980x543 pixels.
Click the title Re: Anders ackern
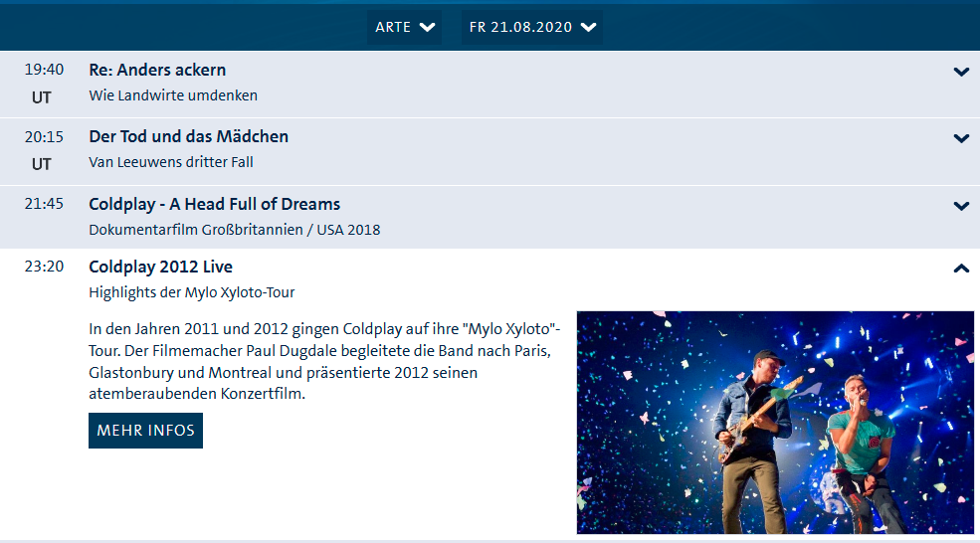pyautogui.click(x=157, y=70)
